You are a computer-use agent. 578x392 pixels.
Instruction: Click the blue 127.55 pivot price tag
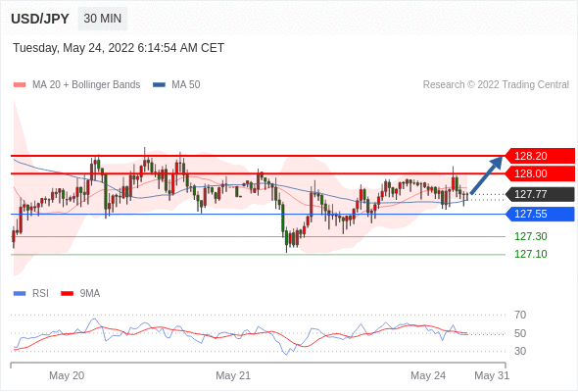pos(540,214)
